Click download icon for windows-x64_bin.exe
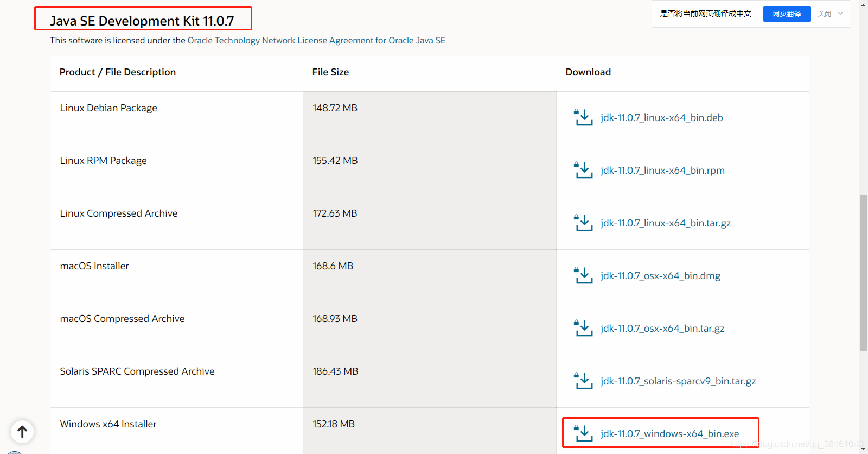The image size is (868, 454). point(583,433)
